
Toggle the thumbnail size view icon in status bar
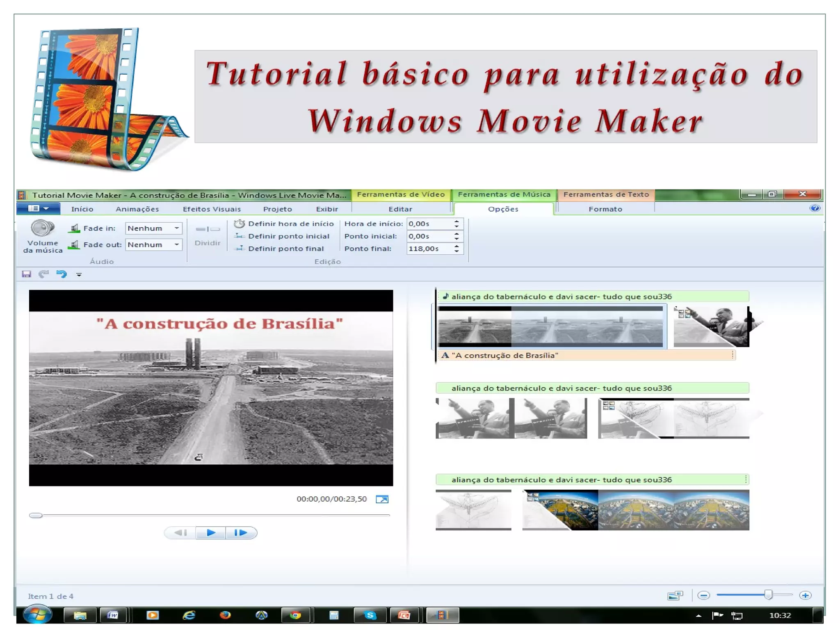(675, 595)
